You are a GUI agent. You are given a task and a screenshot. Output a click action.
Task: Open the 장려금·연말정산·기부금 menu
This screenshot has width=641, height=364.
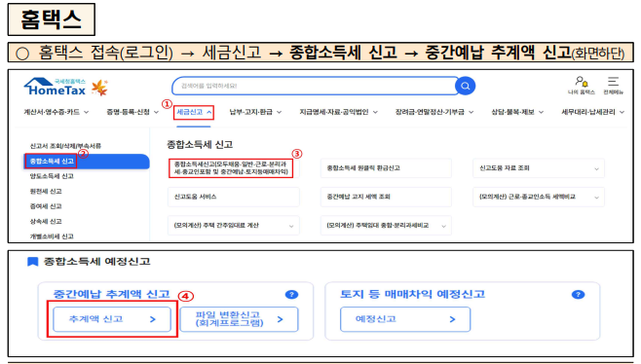434,112
